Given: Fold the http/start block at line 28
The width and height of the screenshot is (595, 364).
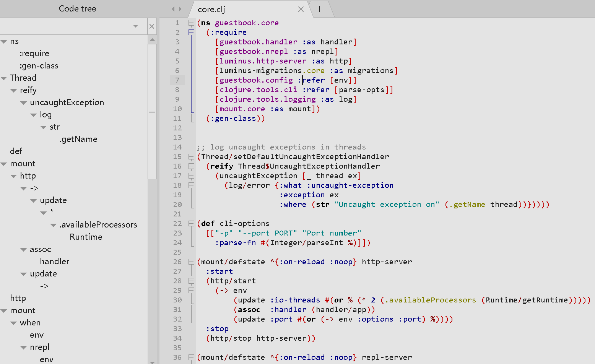Looking at the screenshot, I should (192, 281).
